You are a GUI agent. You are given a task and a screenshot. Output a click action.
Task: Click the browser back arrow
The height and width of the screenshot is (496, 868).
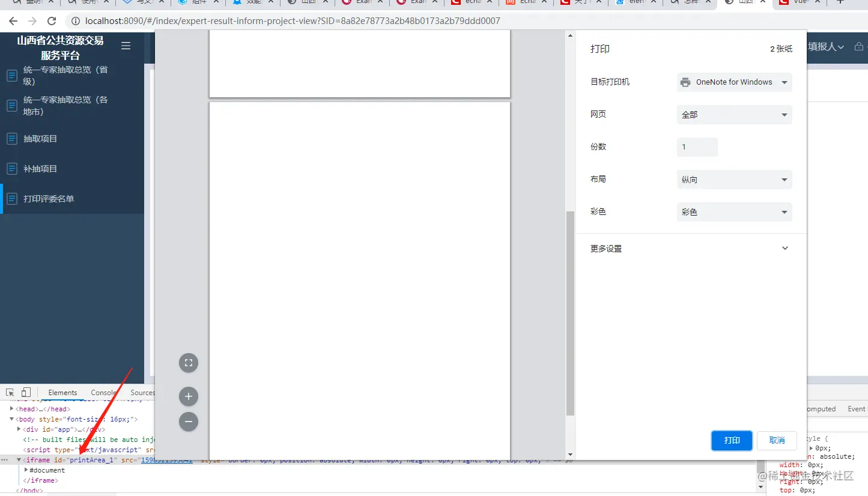click(13, 21)
